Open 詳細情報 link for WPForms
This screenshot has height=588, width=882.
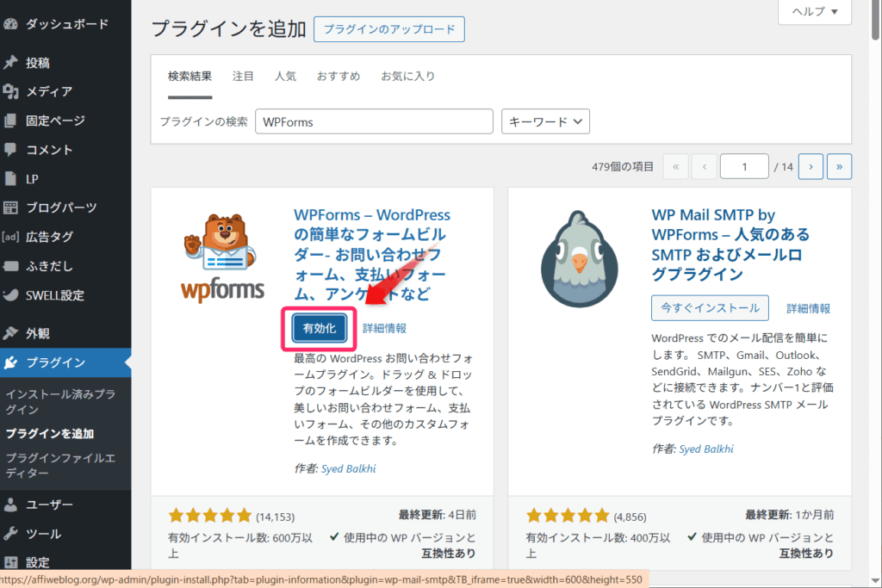pos(384,328)
